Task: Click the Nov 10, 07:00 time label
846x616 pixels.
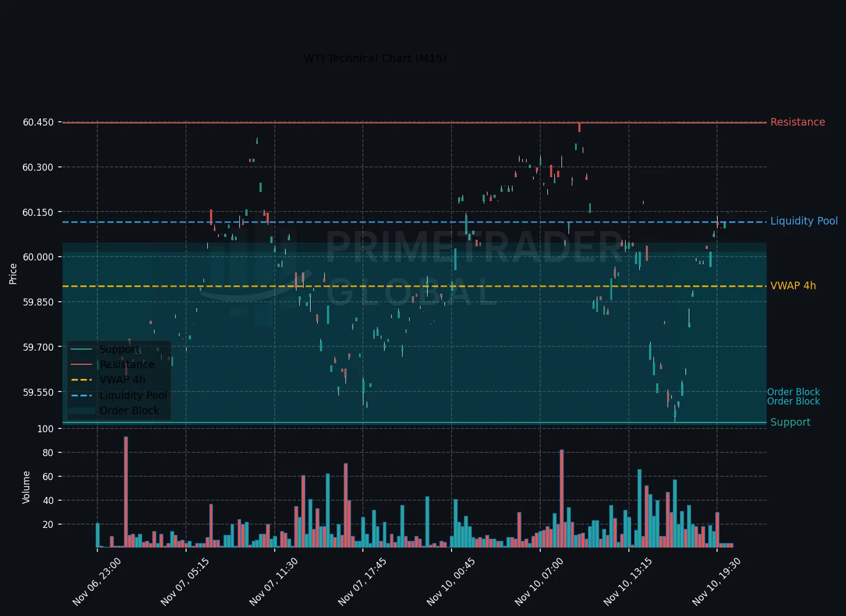Action: pos(540,582)
